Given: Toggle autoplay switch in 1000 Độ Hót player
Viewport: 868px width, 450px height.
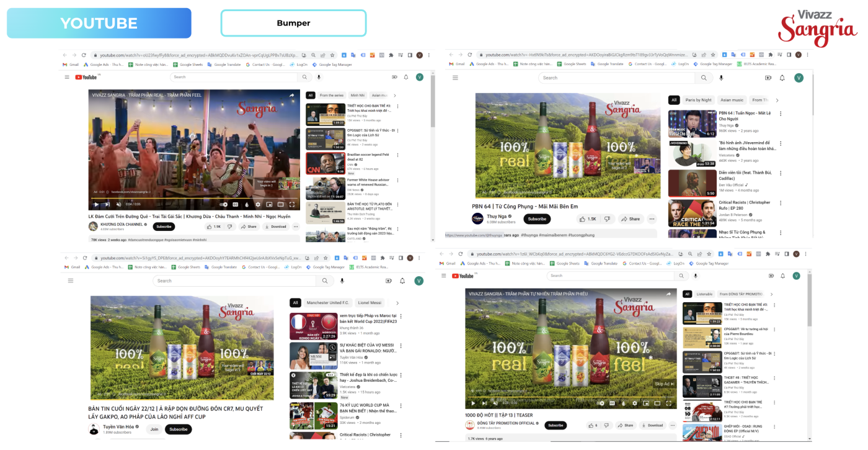Looking at the screenshot, I should click(x=601, y=403).
